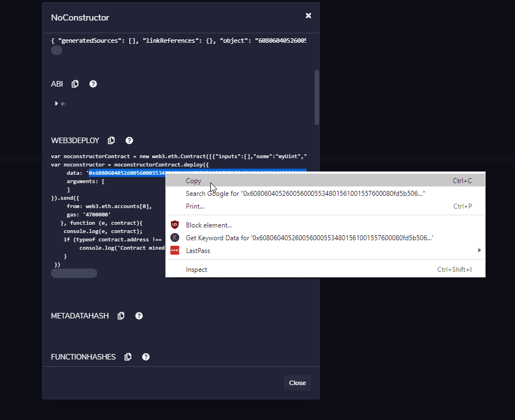Copy the ABI to clipboard
515x420 pixels.
(75, 84)
